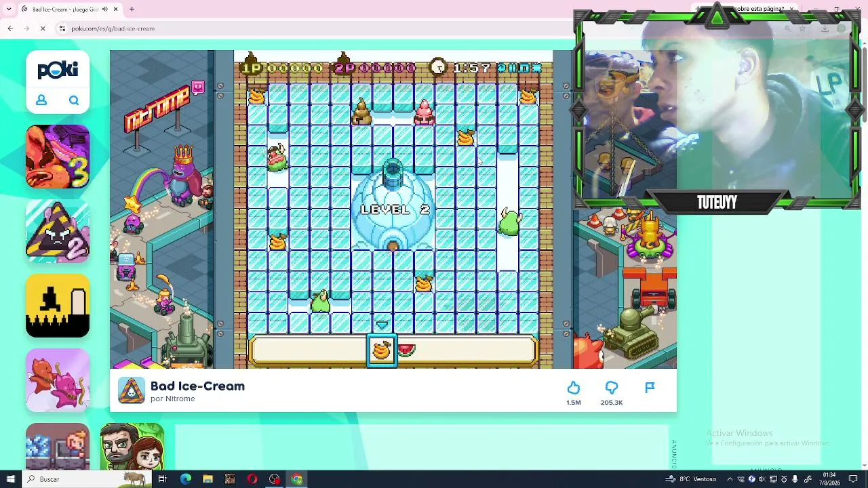Open the yellow stickman game thumbnail
Image resolution: width=868 pixels, height=488 pixels.
[x=58, y=306]
